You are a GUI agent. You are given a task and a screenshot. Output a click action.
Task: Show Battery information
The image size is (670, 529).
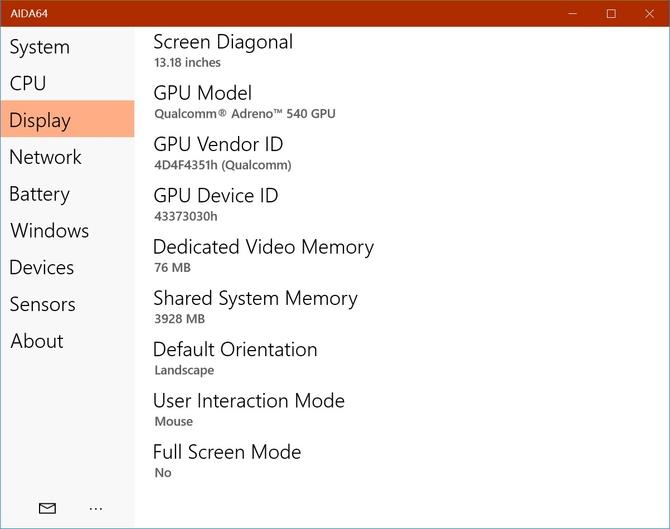coord(40,194)
